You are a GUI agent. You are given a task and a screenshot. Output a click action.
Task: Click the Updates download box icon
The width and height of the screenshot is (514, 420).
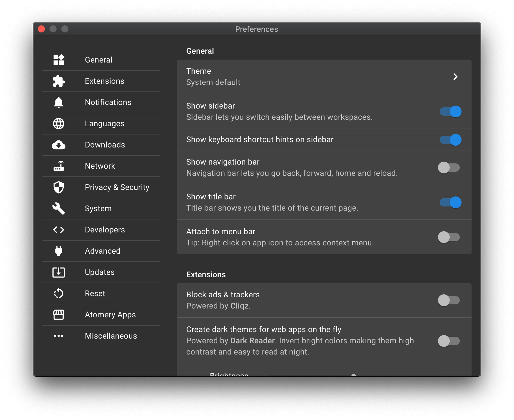coord(59,272)
